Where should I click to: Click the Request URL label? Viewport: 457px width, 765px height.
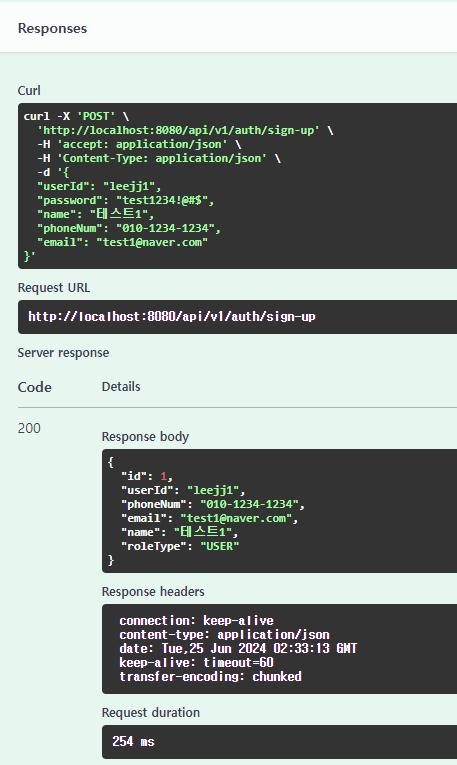tap(54, 288)
